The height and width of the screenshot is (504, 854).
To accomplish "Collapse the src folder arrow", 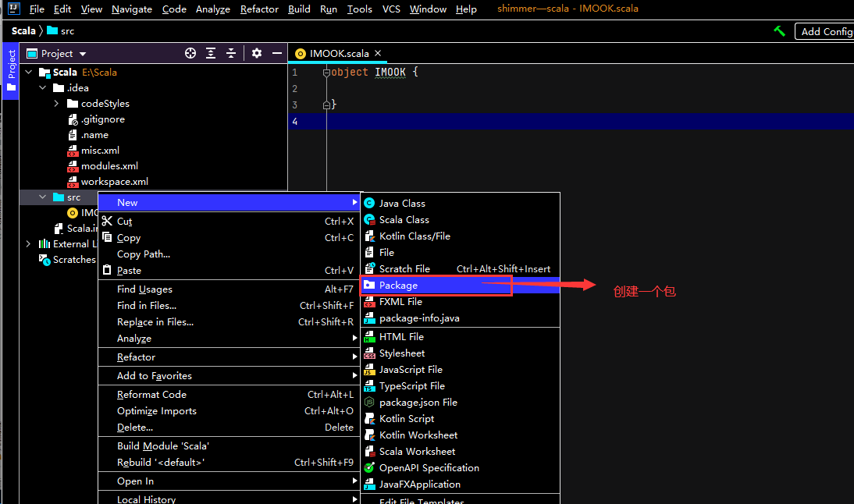I will pyautogui.click(x=42, y=197).
